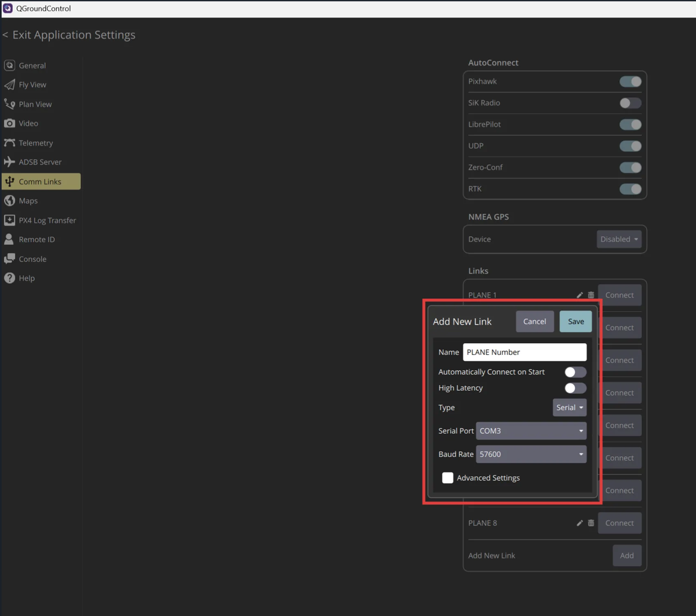This screenshot has width=696, height=616.
Task: Delete PLANE 8 link with trash icon
Action: (x=591, y=523)
